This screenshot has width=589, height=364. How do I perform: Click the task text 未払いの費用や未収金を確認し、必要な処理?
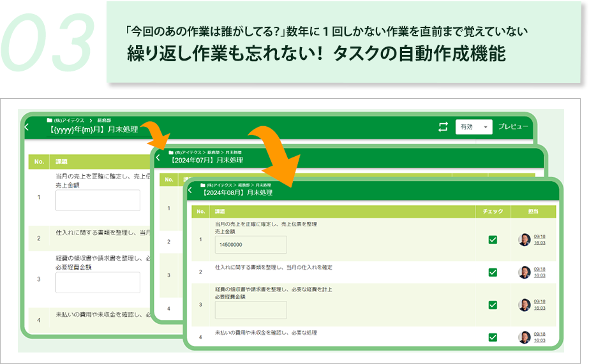266,333
